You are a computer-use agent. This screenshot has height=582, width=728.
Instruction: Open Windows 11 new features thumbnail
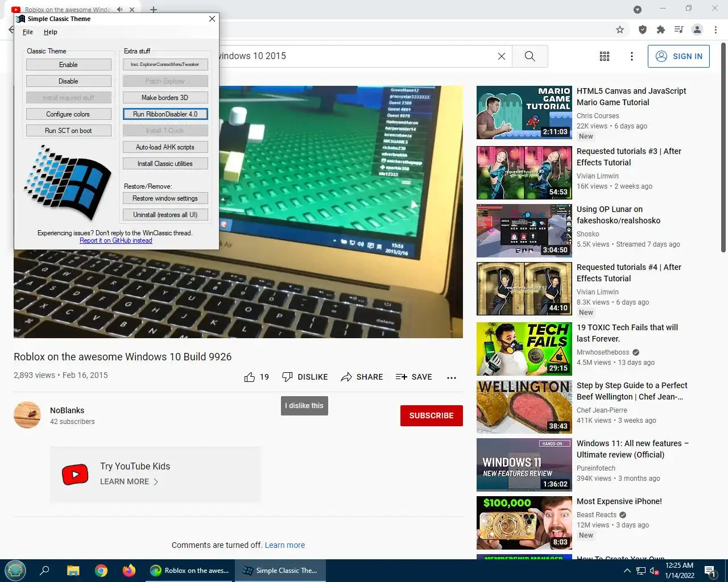pyautogui.click(x=524, y=465)
